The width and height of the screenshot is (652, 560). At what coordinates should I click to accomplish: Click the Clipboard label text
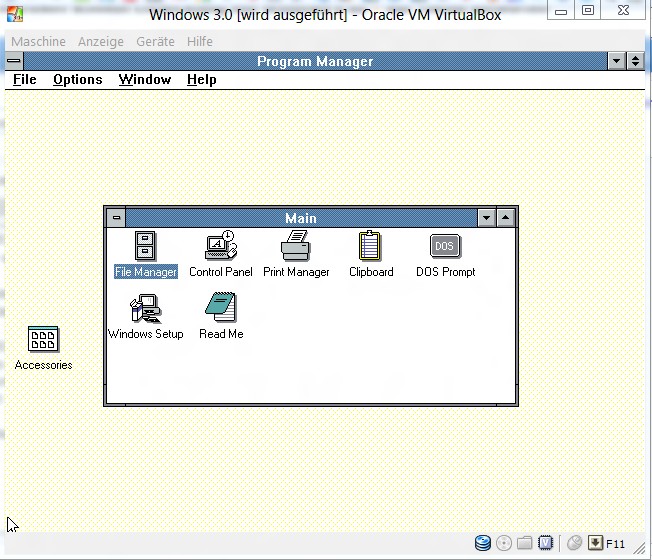[x=371, y=272]
